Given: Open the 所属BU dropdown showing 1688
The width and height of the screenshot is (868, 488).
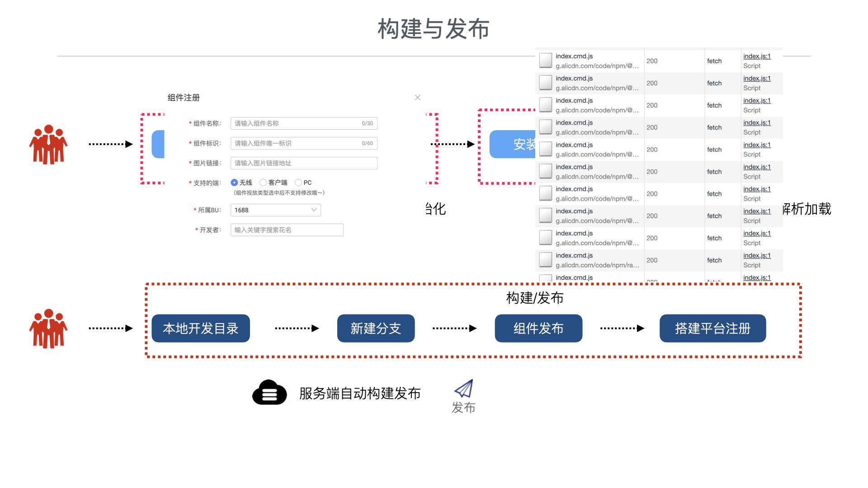Looking at the screenshot, I should click(x=276, y=210).
